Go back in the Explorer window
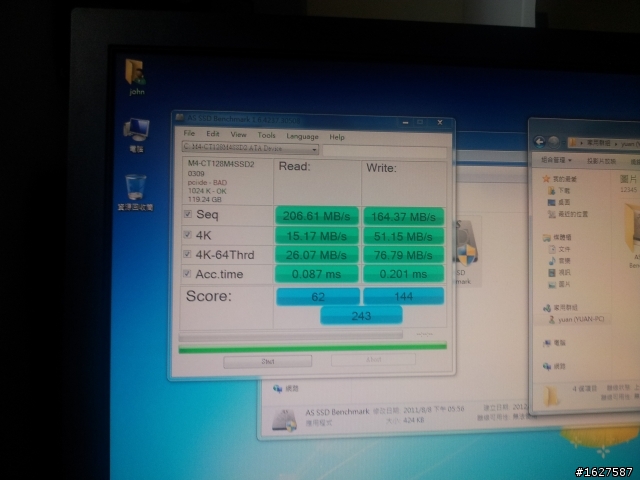The width and height of the screenshot is (640, 480). point(540,142)
